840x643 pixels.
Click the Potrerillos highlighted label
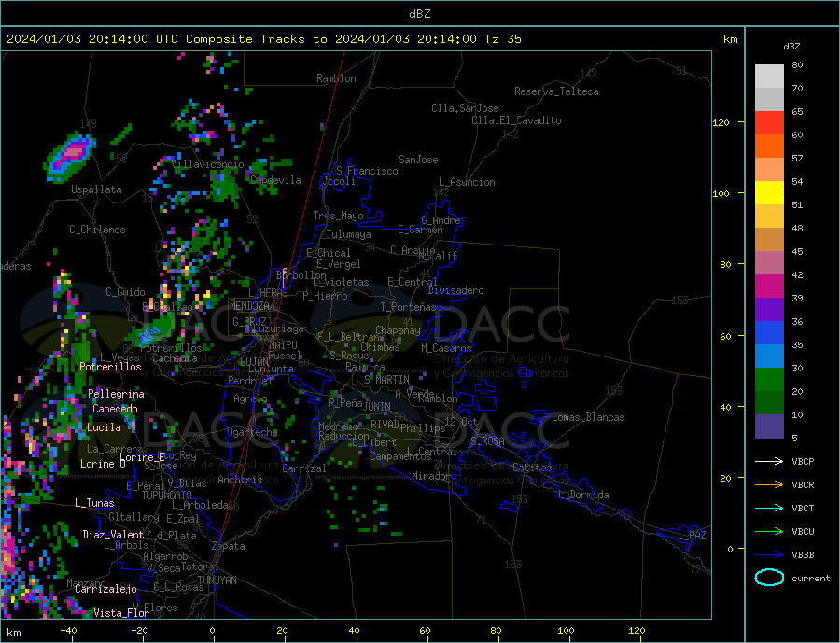click(x=110, y=367)
